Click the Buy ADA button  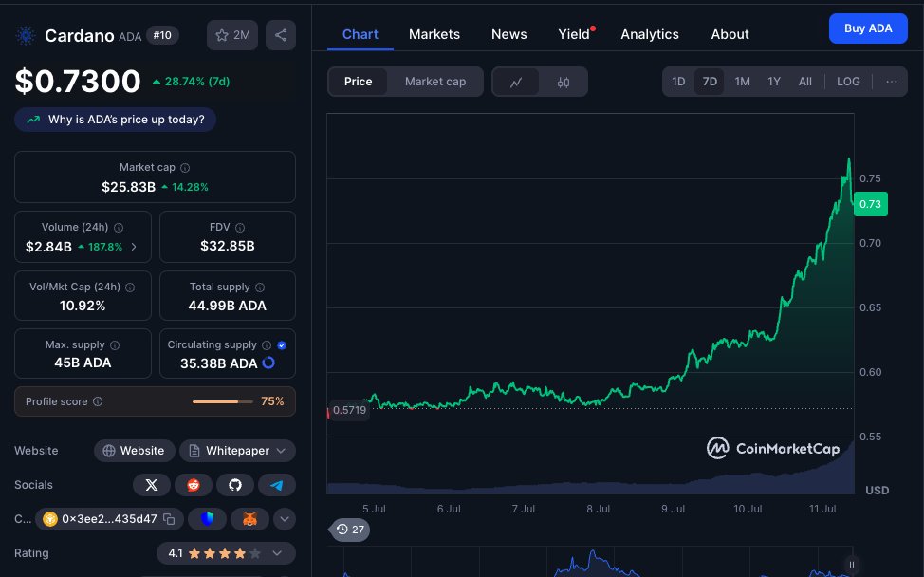click(868, 28)
